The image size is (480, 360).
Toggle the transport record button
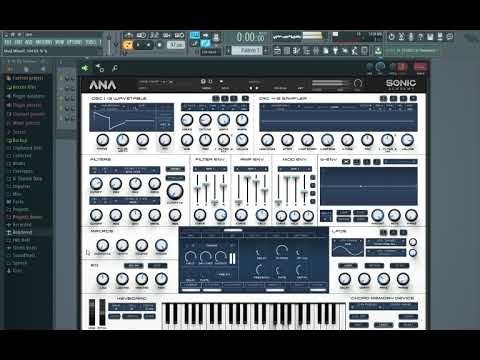pyautogui.click(x=160, y=45)
